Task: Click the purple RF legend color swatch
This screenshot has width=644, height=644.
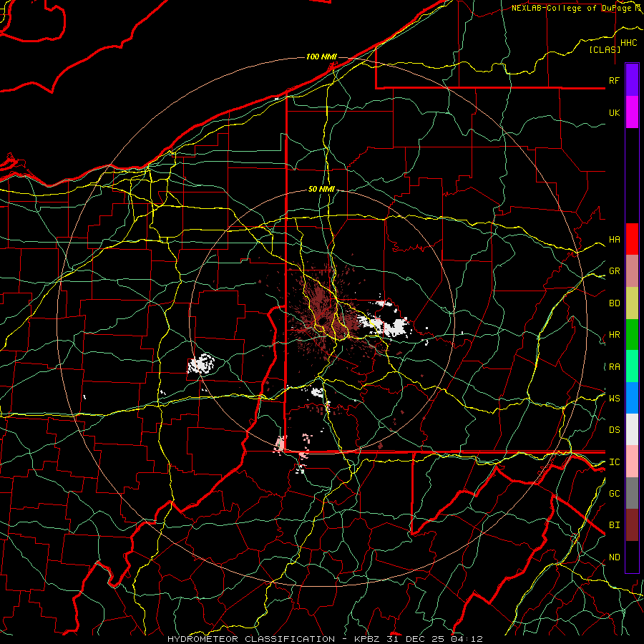Action: (x=632, y=80)
